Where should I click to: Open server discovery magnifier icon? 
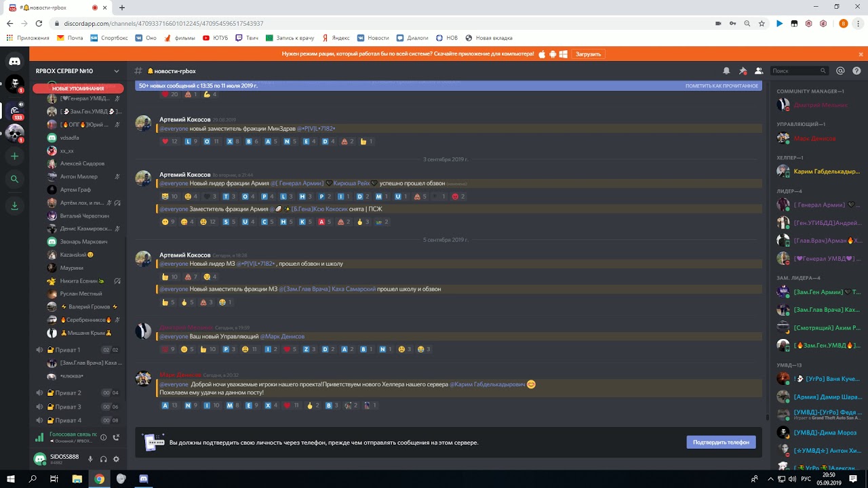tap(14, 180)
